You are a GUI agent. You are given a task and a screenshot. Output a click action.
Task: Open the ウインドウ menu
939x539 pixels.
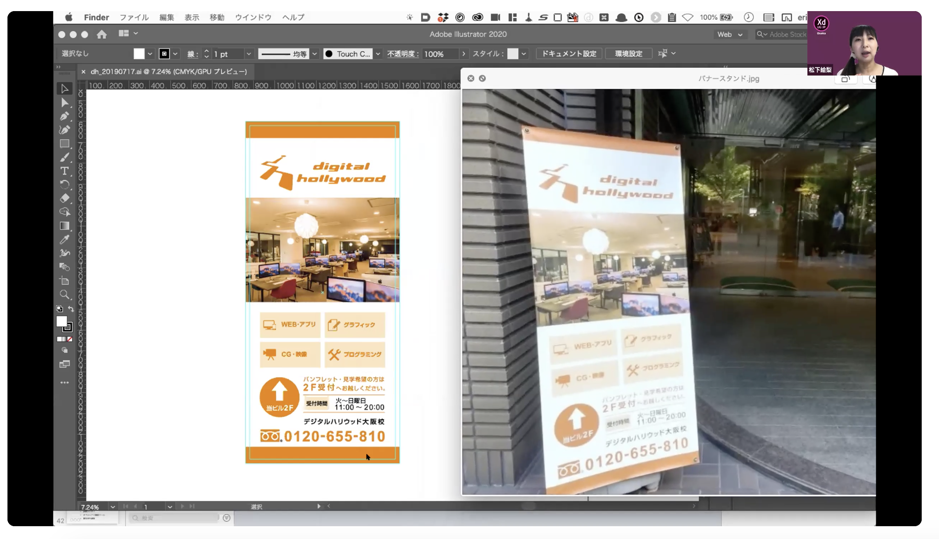point(253,17)
